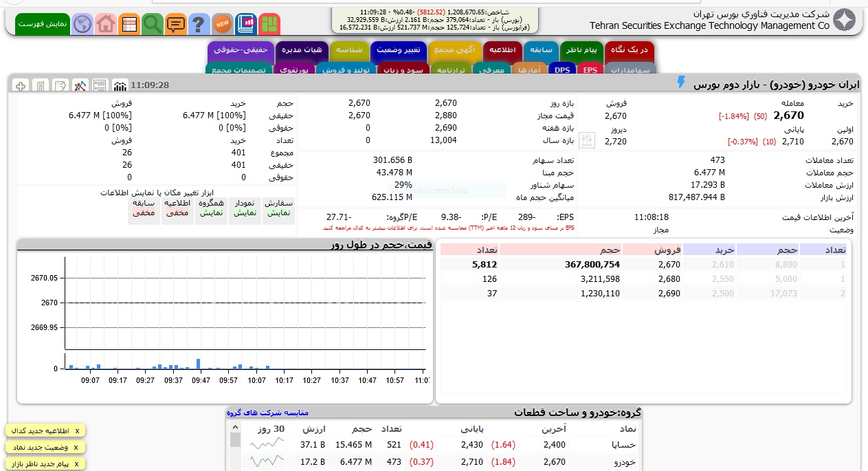Screen dimensions: 868x471
Task: Click the sliders adjust icon beside دیروز price
Action: pos(586,141)
